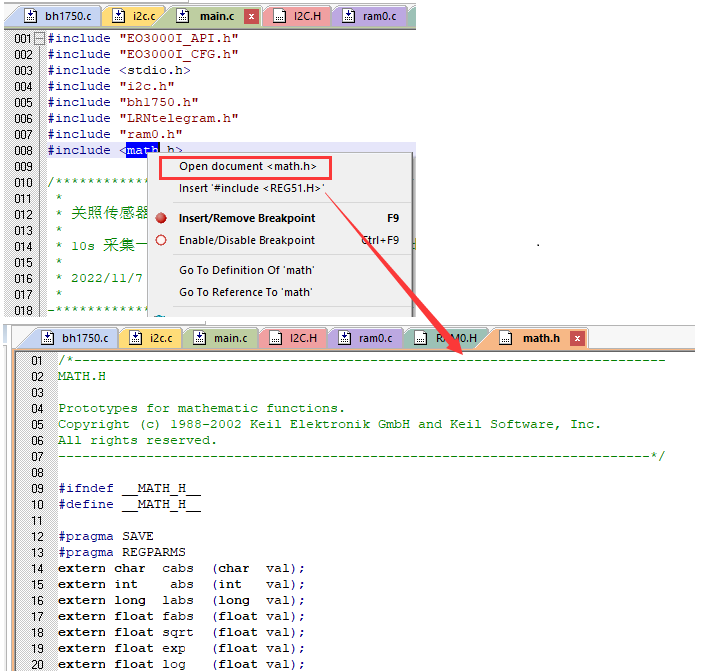Switch to the bh1750.c tab in upper editor
Screen dimensions: 704x672
click(57, 17)
